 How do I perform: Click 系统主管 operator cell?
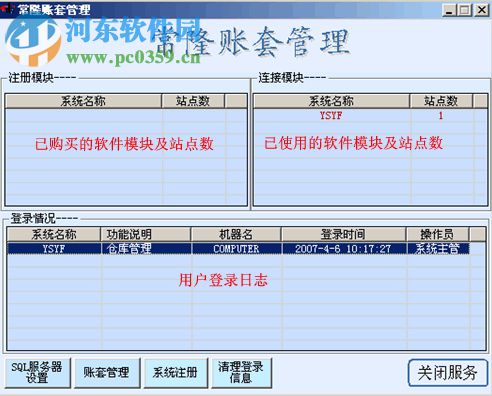coord(438,249)
